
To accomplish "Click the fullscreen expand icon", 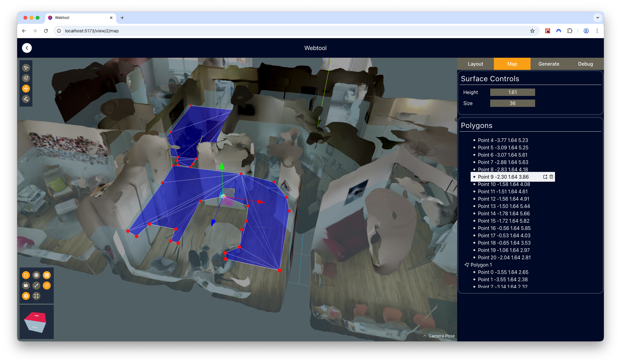I will click(x=36, y=296).
